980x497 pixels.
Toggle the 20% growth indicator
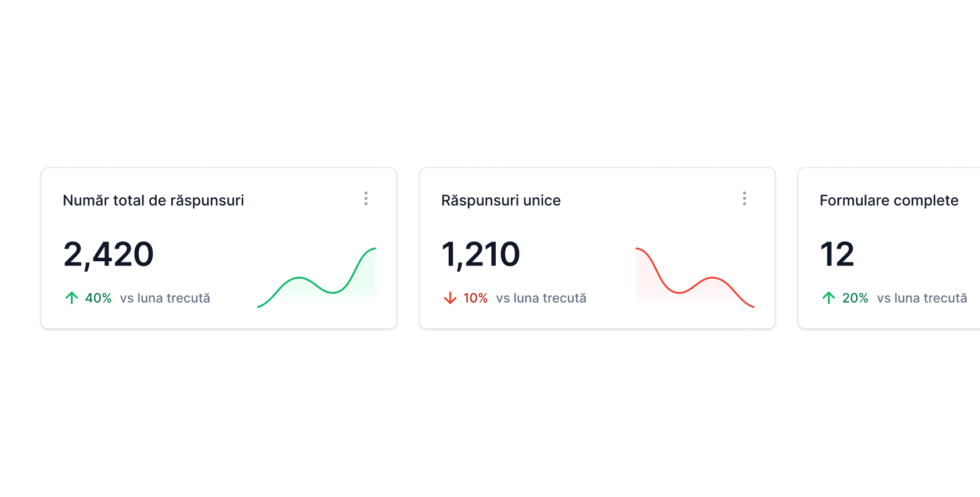[856, 298]
